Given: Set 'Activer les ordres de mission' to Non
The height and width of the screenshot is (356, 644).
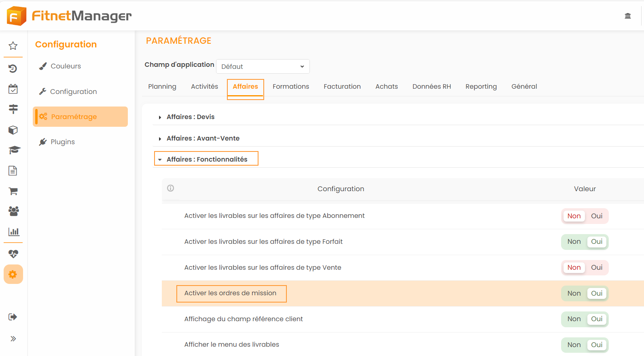Looking at the screenshot, I should coord(574,293).
